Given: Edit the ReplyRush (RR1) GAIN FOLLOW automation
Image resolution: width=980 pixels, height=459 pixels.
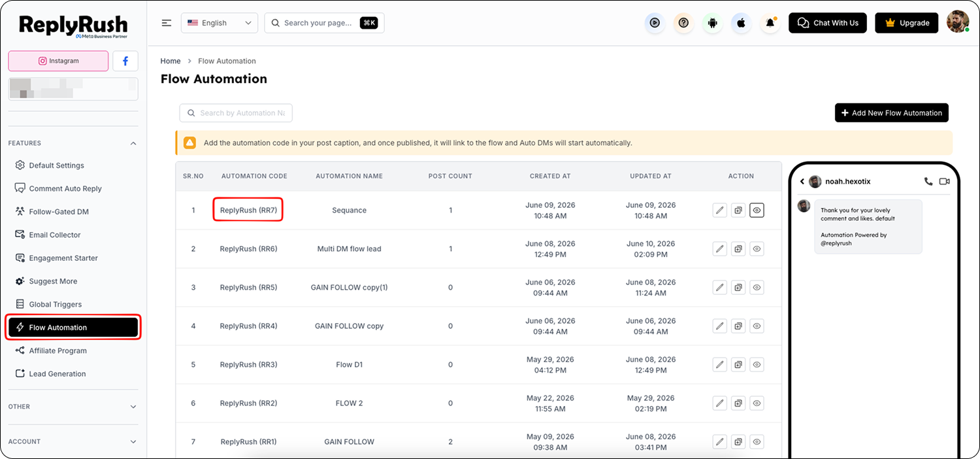Looking at the screenshot, I should coord(720,442).
